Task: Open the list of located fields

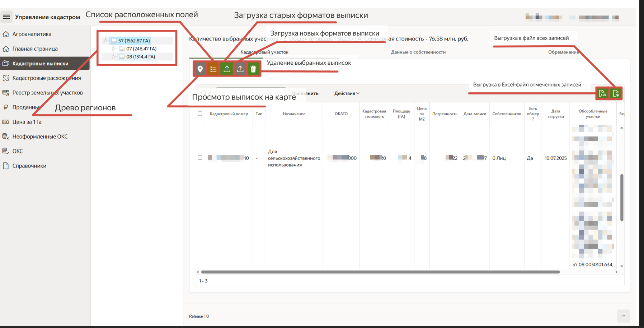Action: click(213, 69)
